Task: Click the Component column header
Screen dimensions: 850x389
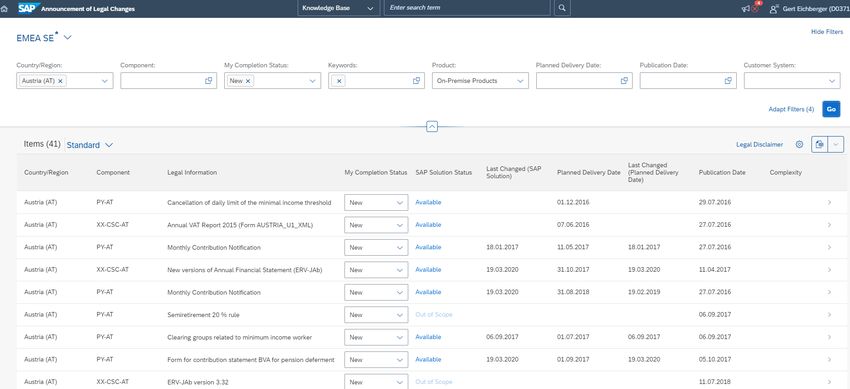Action: [113, 172]
